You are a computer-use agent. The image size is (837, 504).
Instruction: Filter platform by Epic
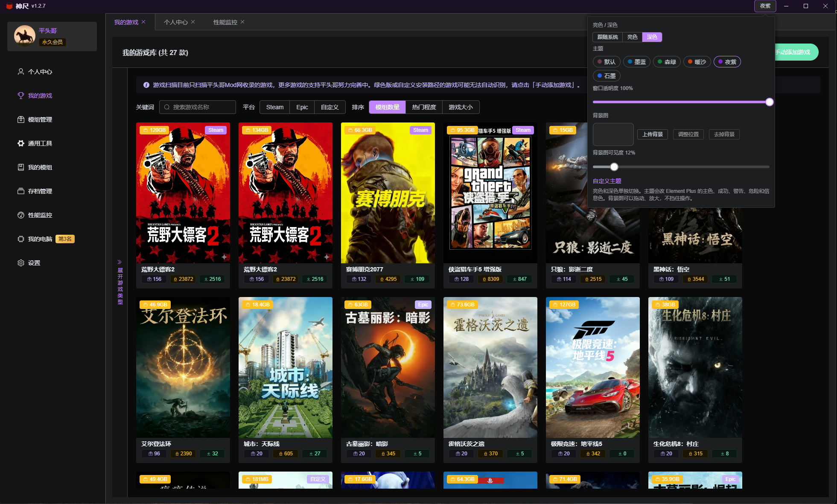point(302,107)
